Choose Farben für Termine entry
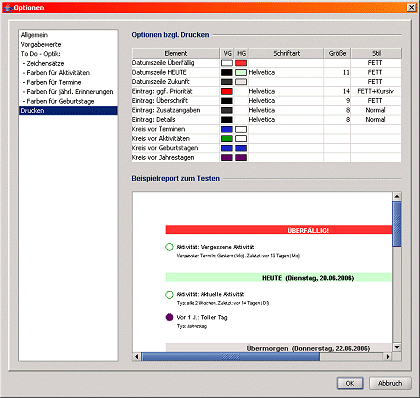The height and width of the screenshot is (398, 420). pyautogui.click(x=52, y=82)
